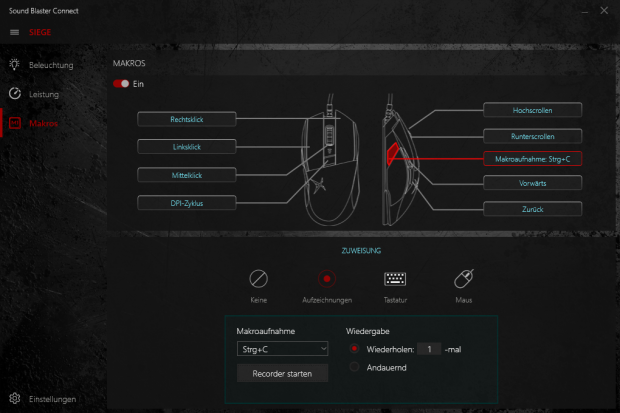Select the Makroaufnahme: Strg+C button
The height and width of the screenshot is (413, 620).
coord(533,159)
